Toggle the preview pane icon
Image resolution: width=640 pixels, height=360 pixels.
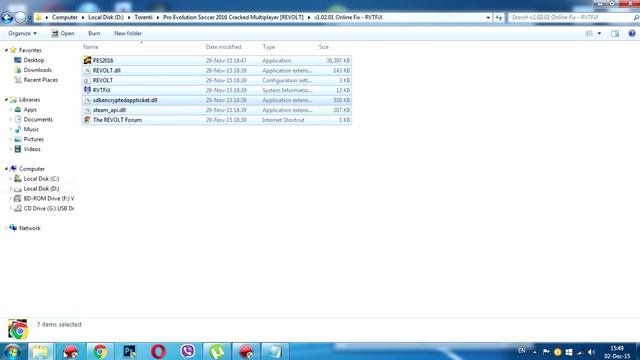tap(615, 33)
